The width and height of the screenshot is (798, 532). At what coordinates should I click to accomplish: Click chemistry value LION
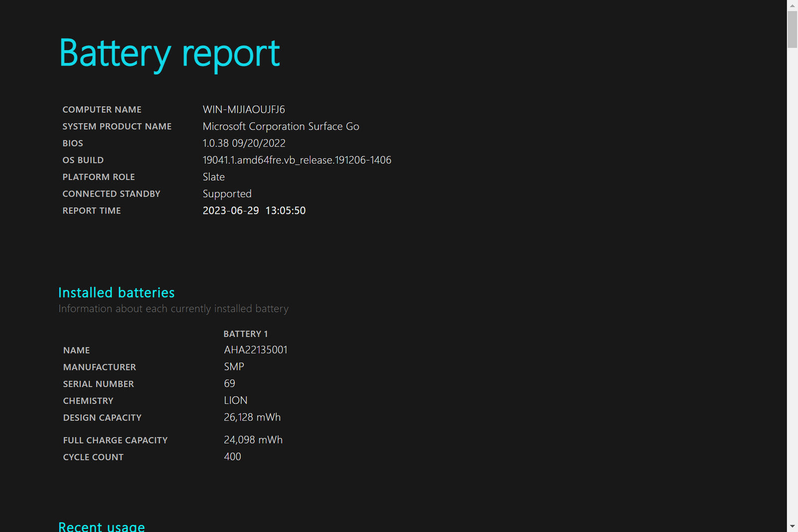pos(235,401)
